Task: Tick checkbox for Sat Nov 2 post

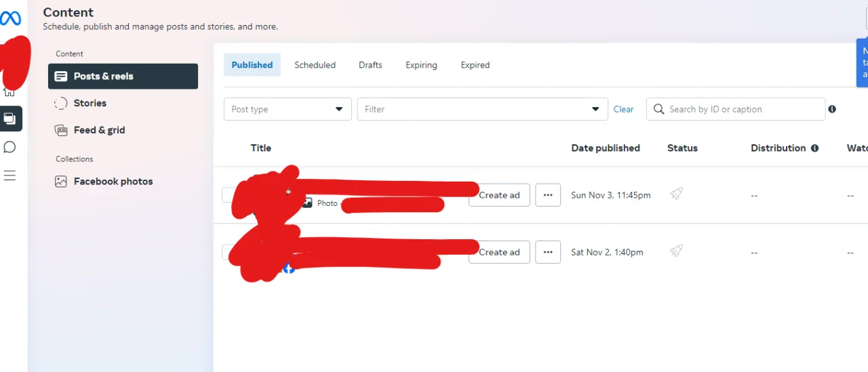Action: [228, 252]
